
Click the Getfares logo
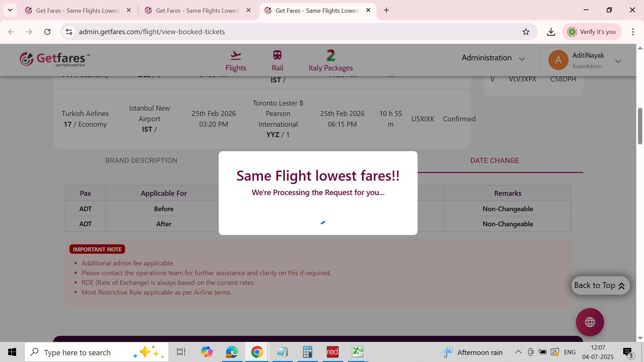click(55, 59)
